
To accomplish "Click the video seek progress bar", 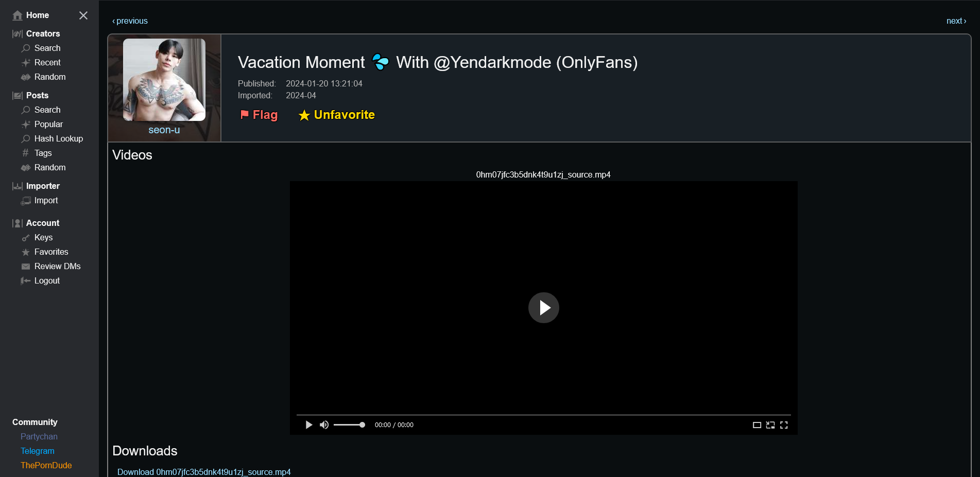I will pyautogui.click(x=543, y=415).
